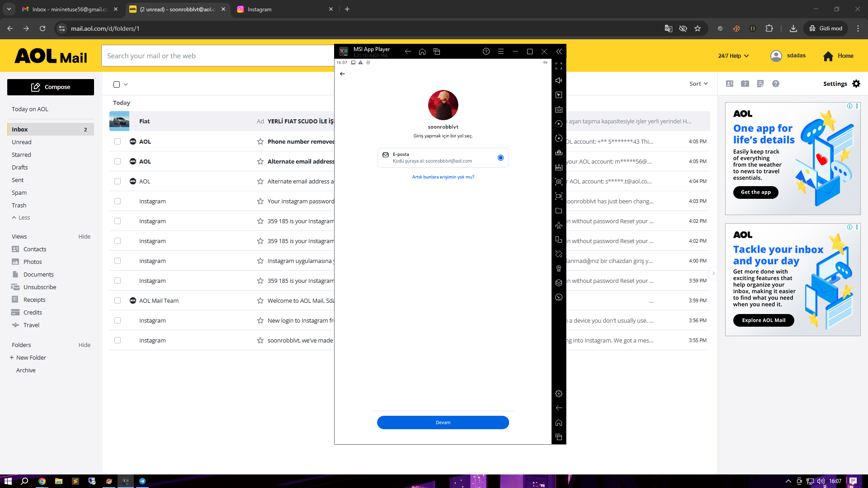Open Chrome downloads icon

[x=793, y=28]
